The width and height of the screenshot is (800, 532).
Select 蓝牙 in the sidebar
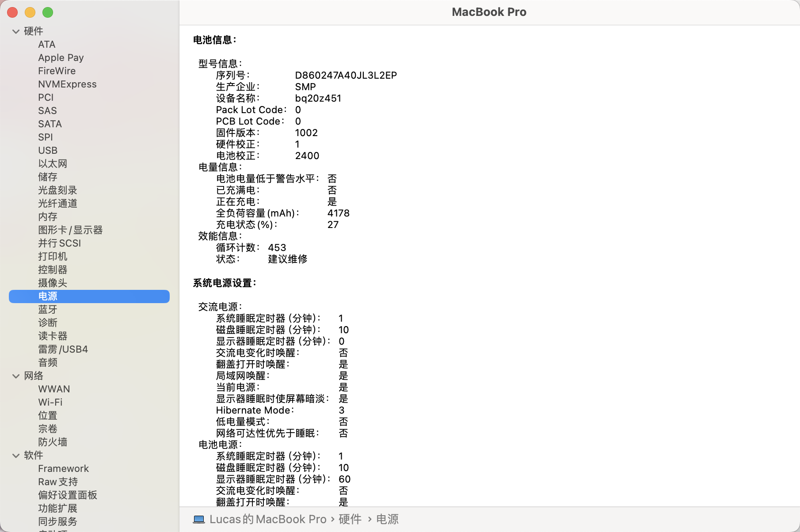click(48, 310)
